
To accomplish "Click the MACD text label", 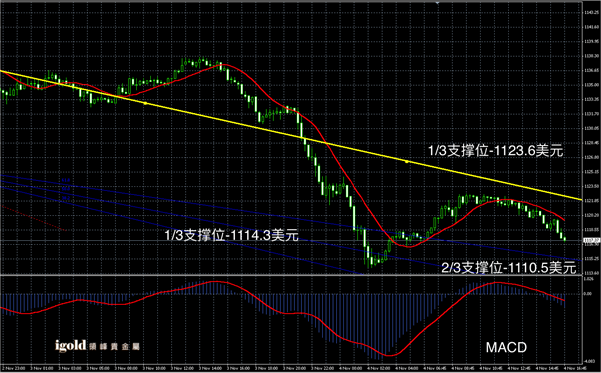I will click(x=506, y=348).
